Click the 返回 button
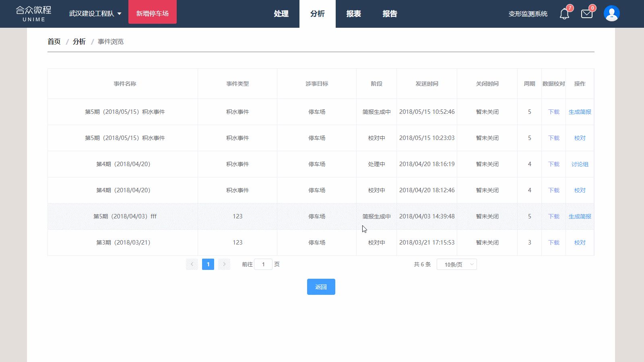This screenshot has width=644, height=362. tap(321, 287)
